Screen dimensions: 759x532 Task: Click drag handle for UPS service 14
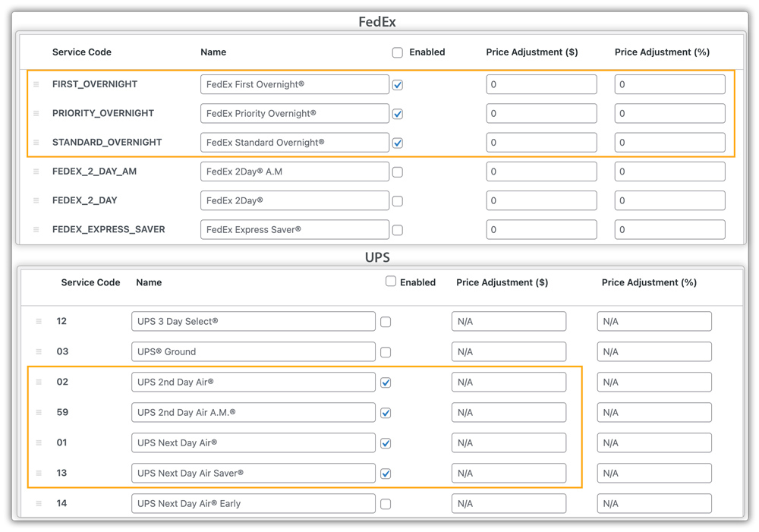point(39,503)
